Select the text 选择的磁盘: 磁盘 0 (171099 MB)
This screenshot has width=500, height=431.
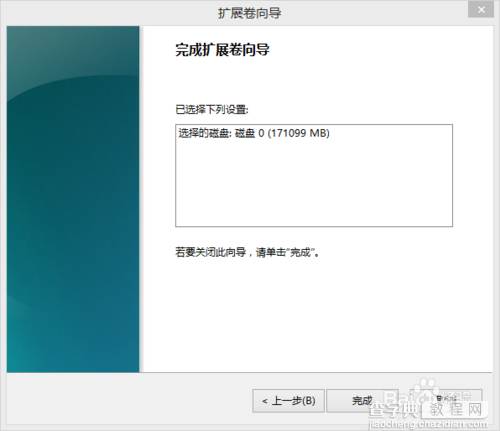[254, 133]
